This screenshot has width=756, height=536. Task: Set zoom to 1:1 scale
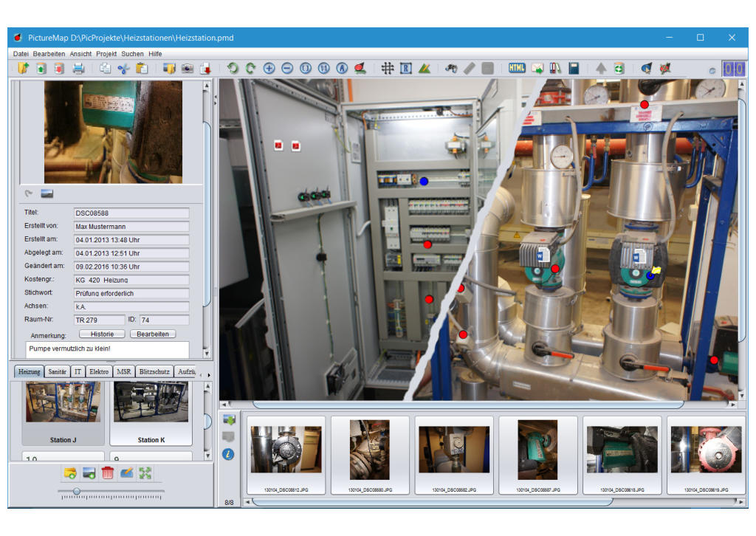pyautogui.click(x=324, y=69)
